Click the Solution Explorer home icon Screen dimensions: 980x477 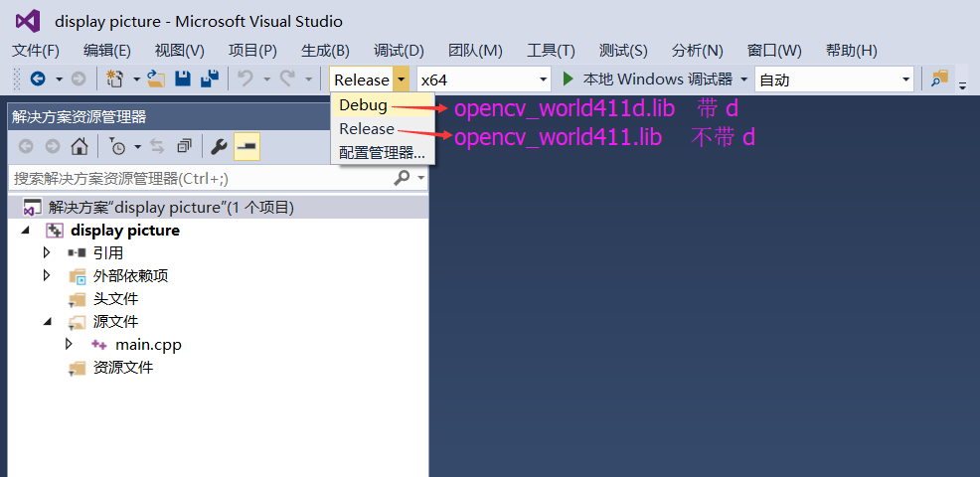click(x=80, y=147)
